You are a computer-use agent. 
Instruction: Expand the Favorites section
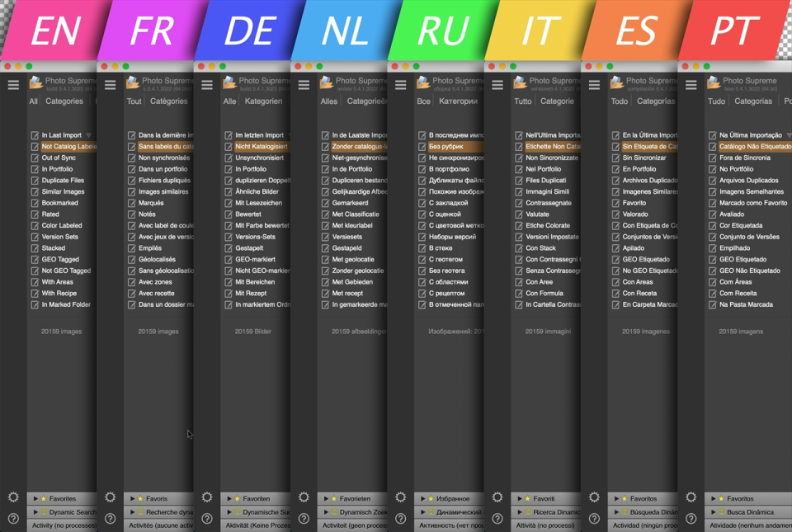coord(35,499)
